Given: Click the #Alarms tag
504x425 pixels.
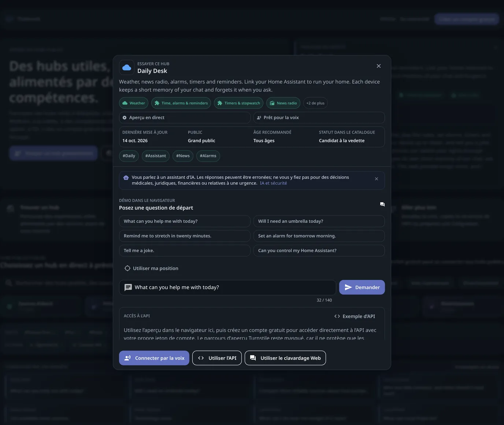Looking at the screenshot, I should click(208, 156).
